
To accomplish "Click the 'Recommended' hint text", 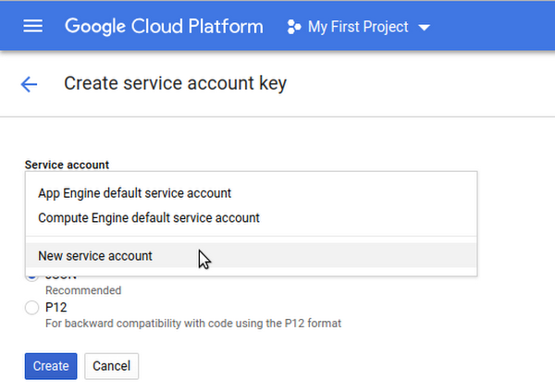I will pos(83,290).
